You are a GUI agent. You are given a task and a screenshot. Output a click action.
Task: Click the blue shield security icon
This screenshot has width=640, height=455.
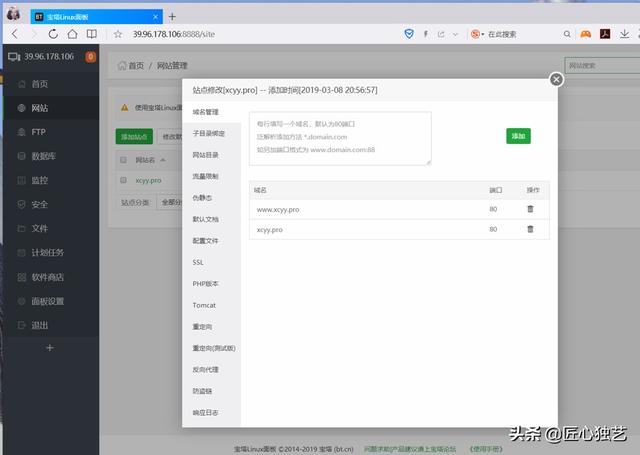pyautogui.click(x=409, y=34)
